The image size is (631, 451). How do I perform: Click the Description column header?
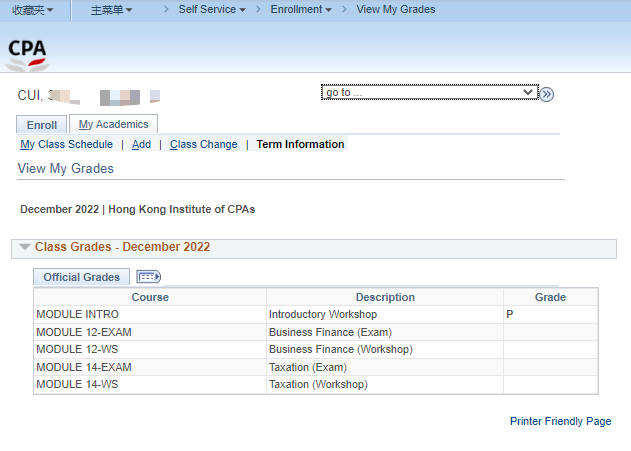385,297
